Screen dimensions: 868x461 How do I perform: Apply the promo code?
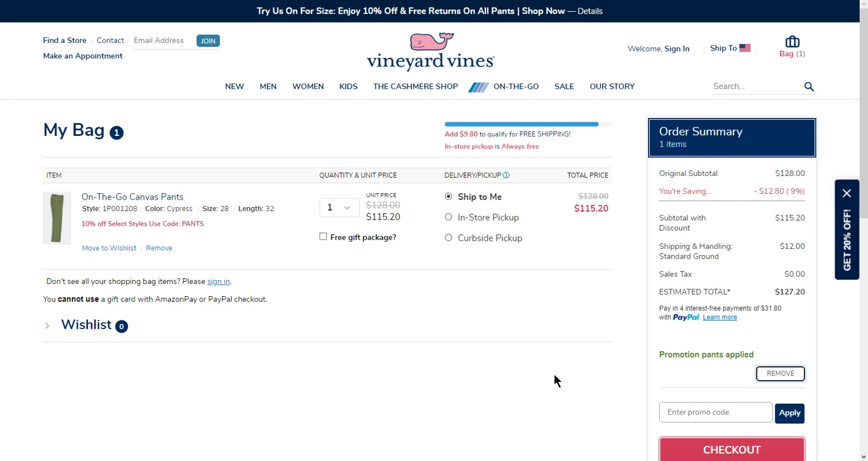(x=789, y=413)
